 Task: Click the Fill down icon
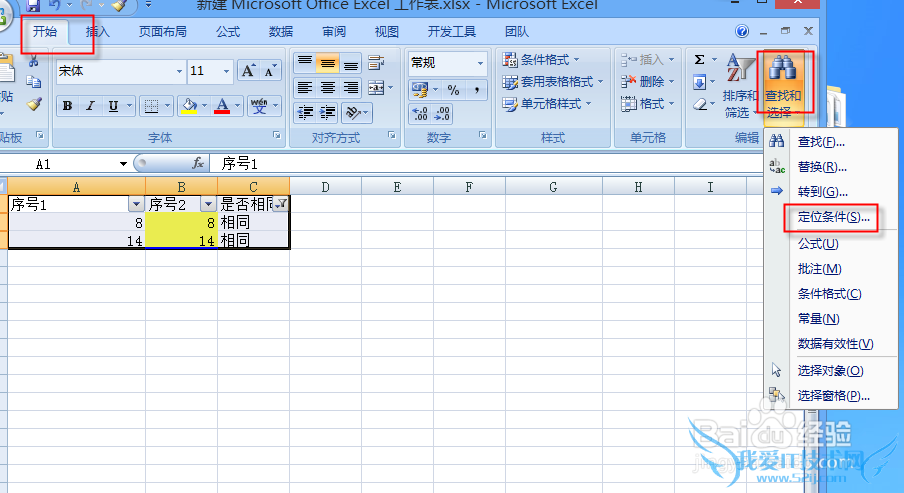pyautogui.click(x=699, y=82)
